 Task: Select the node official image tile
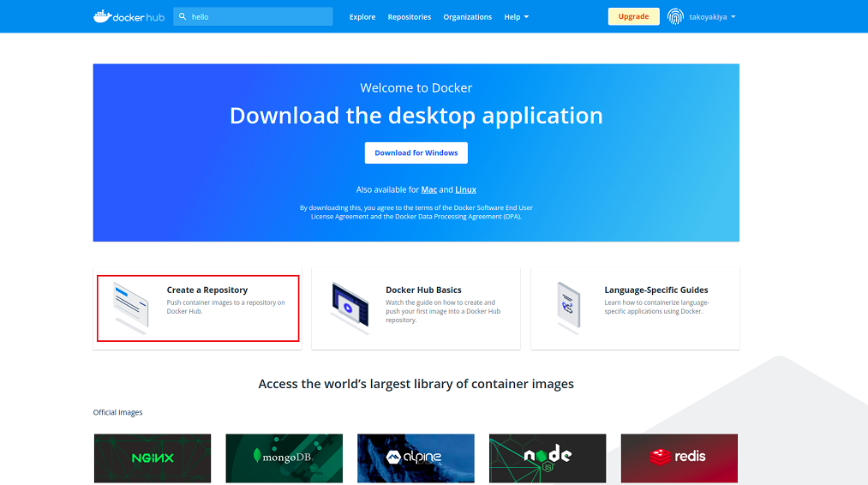[x=548, y=458]
